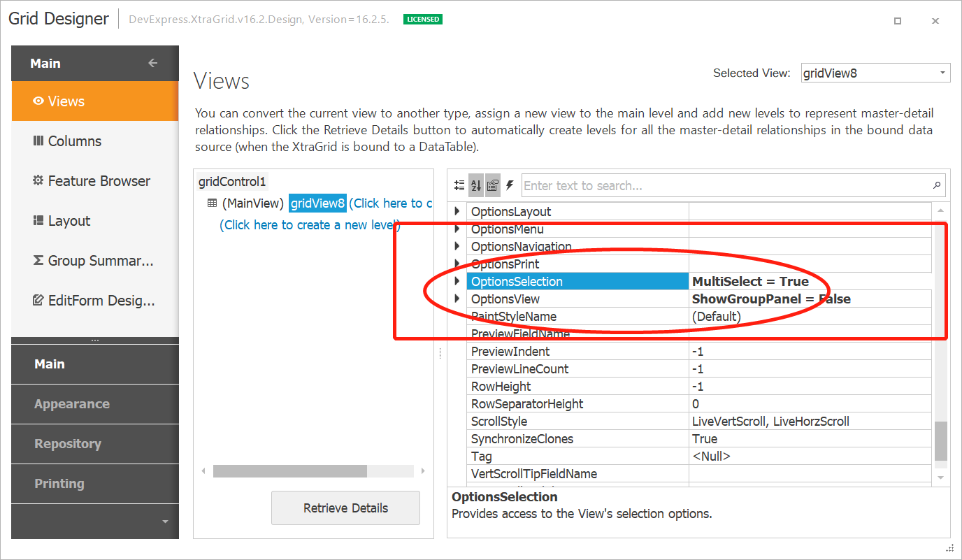Image resolution: width=962 pixels, height=560 pixels.
Task: Select the OptionsLayout property name
Action: (x=511, y=211)
